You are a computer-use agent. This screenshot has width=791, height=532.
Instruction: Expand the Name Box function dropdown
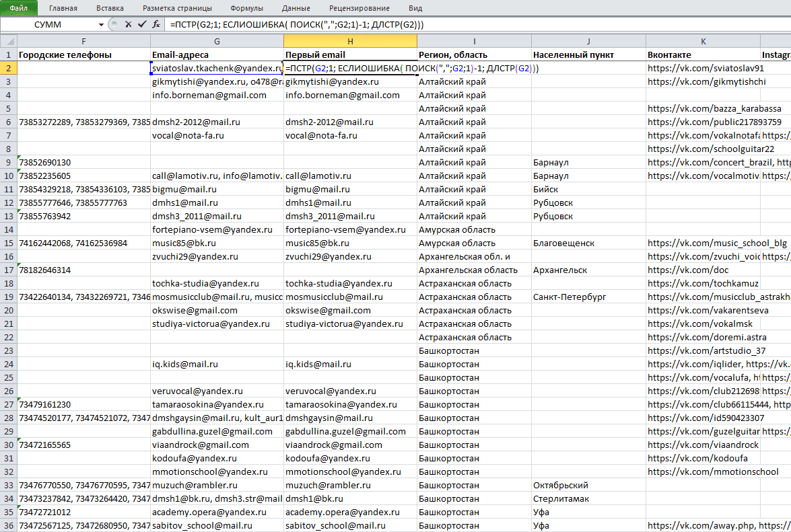pyautogui.click(x=102, y=24)
